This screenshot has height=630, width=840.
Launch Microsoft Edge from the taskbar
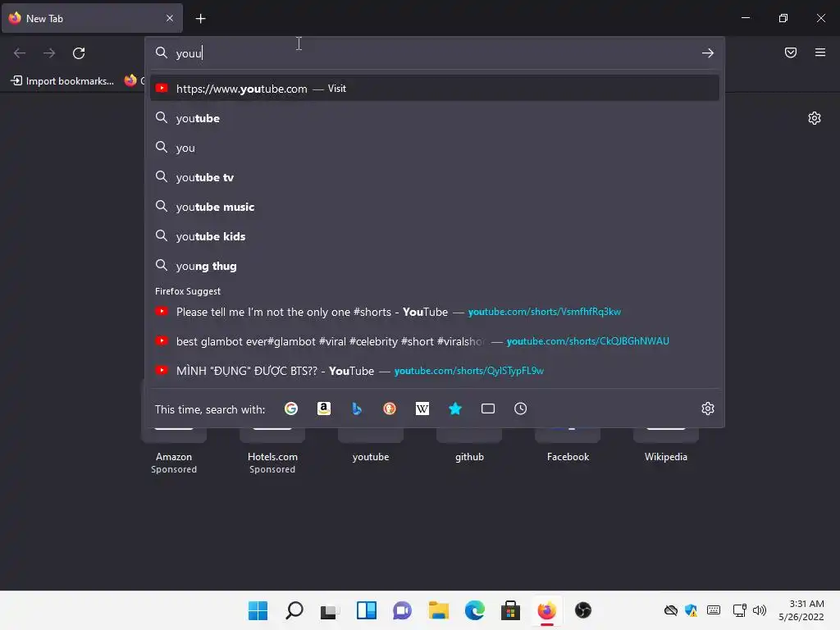(475, 610)
